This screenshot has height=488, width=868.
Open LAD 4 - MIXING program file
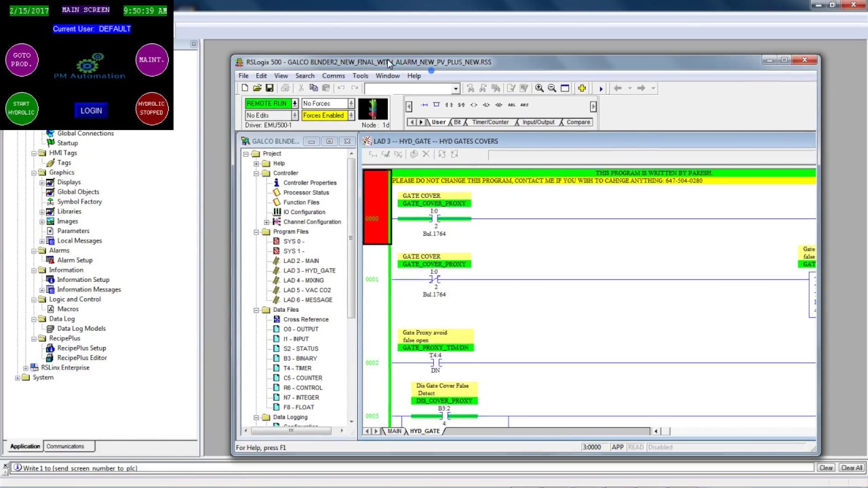click(x=303, y=280)
